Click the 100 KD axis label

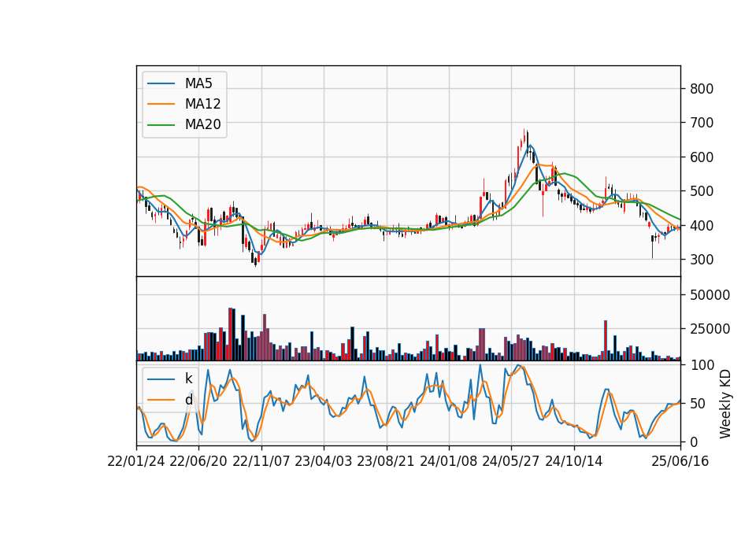click(702, 365)
